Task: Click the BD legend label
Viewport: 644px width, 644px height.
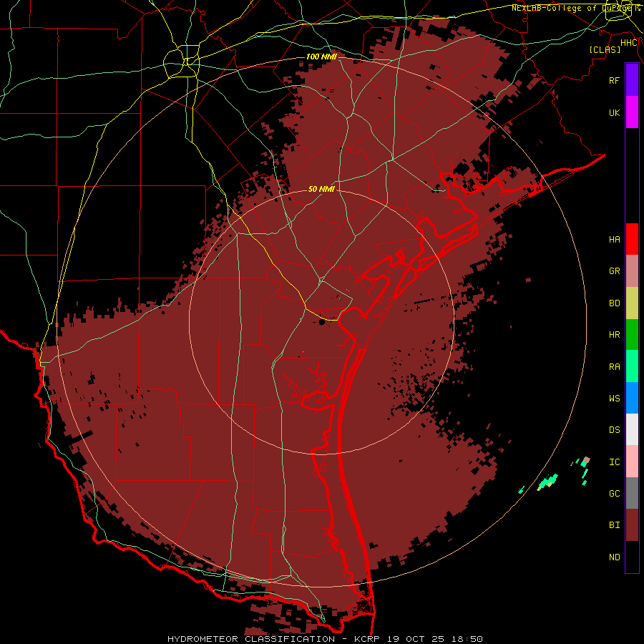Action: (x=614, y=303)
